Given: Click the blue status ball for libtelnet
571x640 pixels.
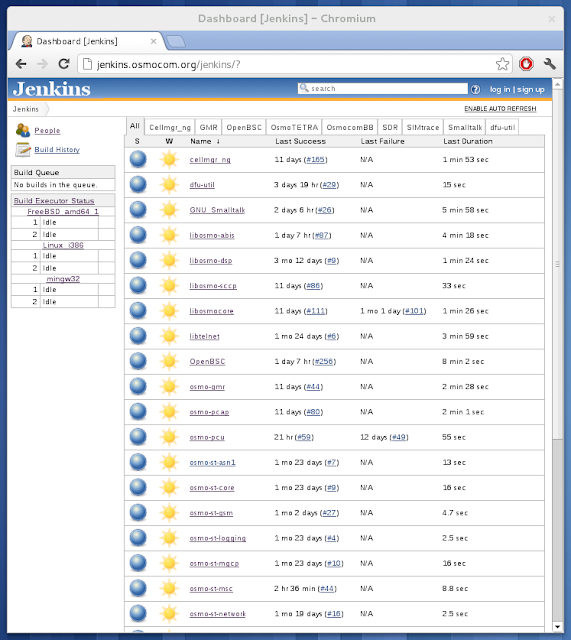Looking at the screenshot, I should (x=138, y=336).
